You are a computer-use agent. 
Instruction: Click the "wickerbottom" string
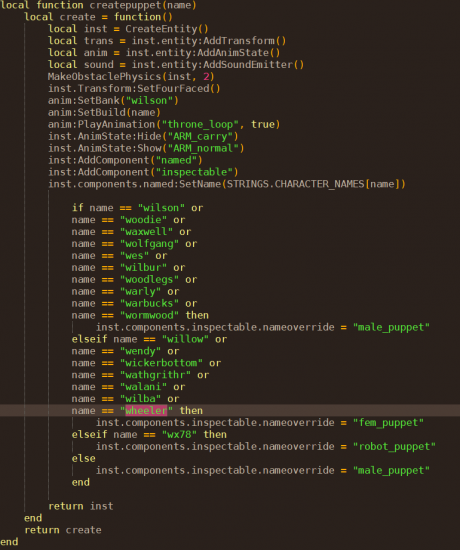coord(161,363)
